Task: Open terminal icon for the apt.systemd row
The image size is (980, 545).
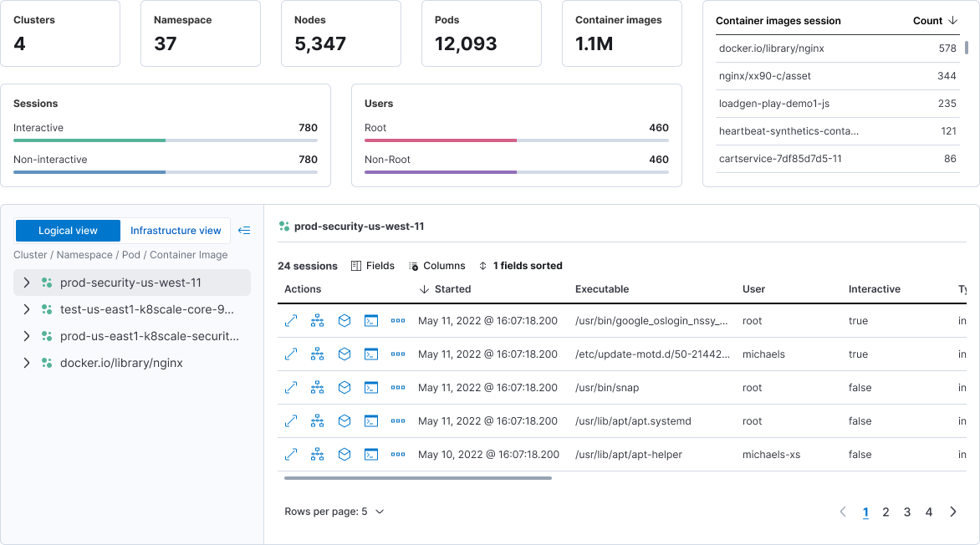Action: coord(371,421)
